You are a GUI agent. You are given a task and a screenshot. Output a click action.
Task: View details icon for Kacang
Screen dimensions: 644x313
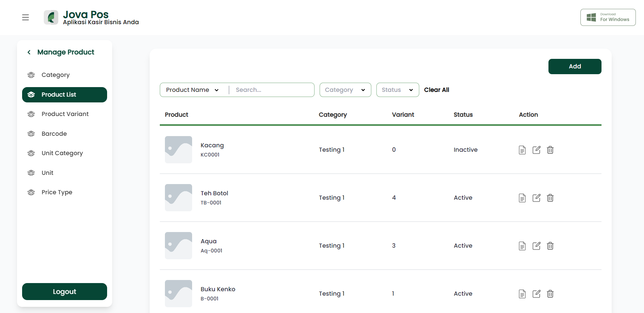tap(522, 150)
